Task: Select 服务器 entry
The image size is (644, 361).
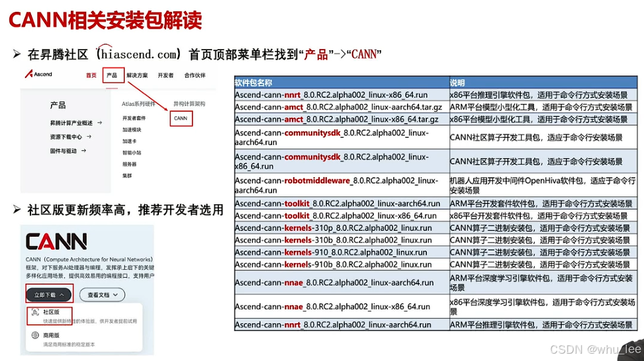Action: click(129, 164)
